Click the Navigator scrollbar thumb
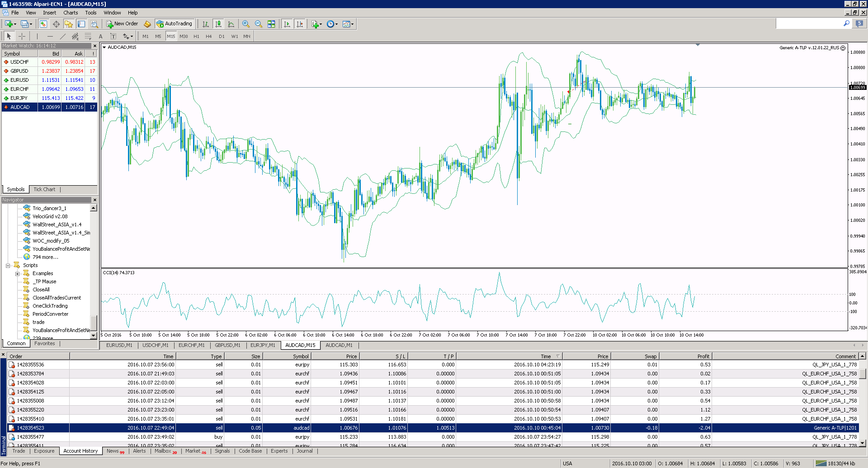868x468 pixels. [94, 323]
